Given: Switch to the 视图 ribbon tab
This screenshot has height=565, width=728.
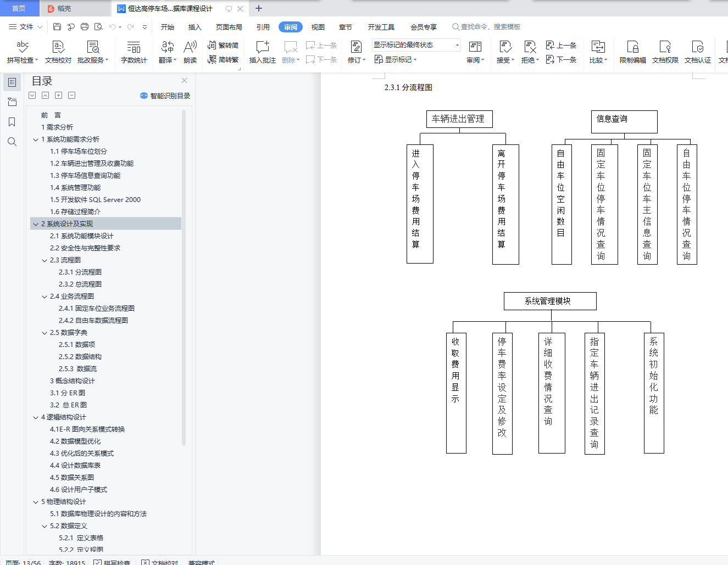Looking at the screenshot, I should pos(318,27).
